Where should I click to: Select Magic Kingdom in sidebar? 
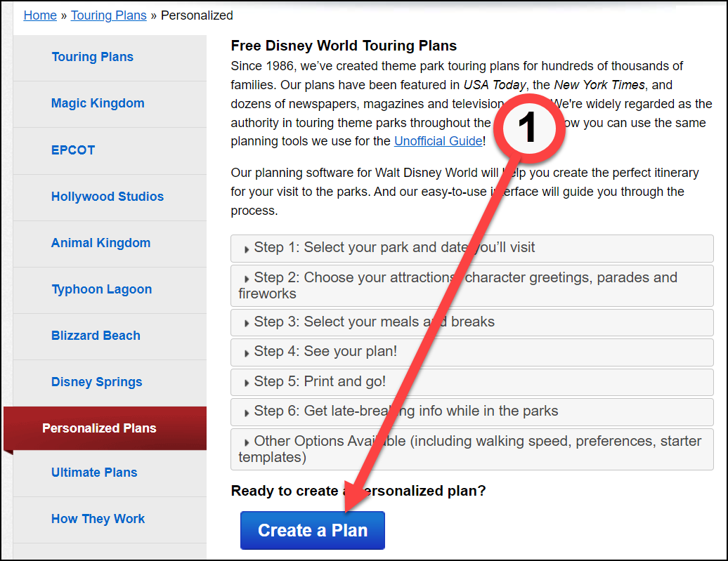(x=98, y=103)
